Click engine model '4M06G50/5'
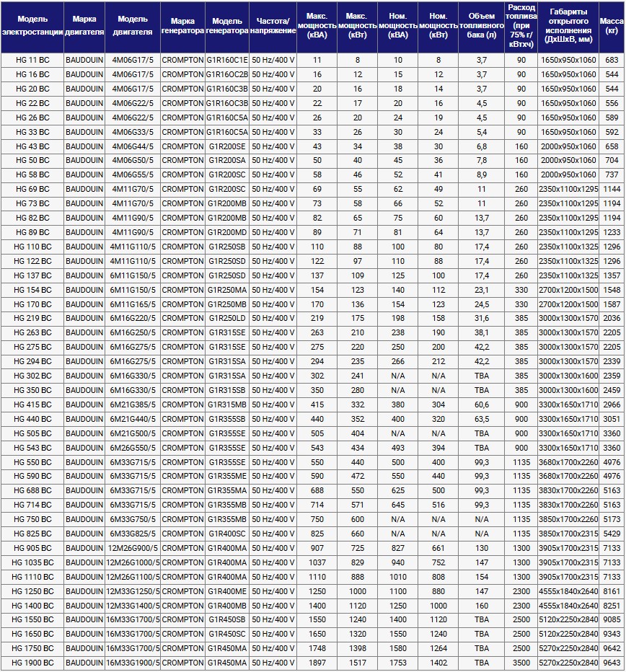Viewport: 626px width, 672px height. coord(133,160)
